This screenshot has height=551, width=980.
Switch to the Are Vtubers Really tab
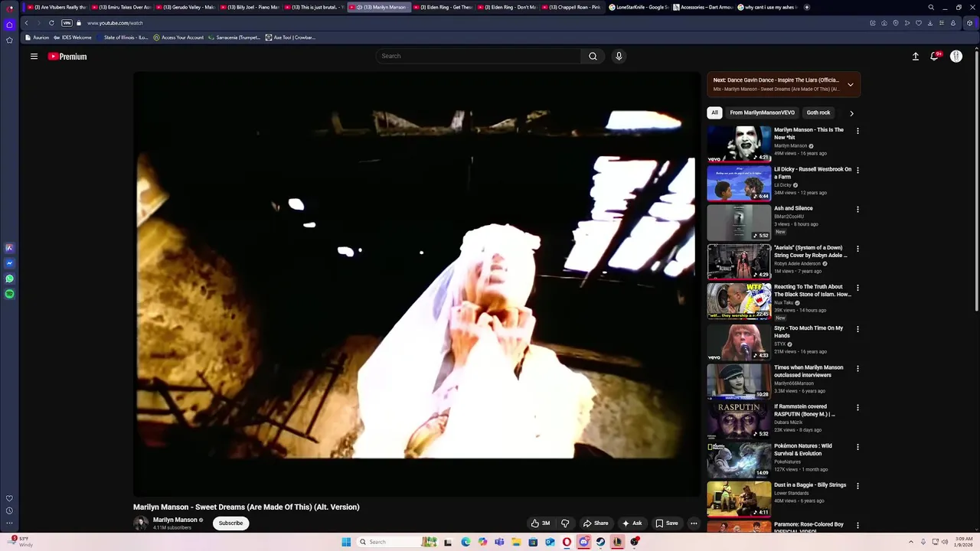(57, 7)
